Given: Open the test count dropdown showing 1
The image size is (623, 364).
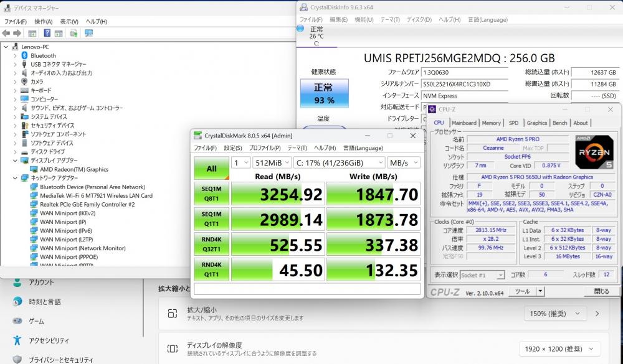Looking at the screenshot, I should (240, 163).
